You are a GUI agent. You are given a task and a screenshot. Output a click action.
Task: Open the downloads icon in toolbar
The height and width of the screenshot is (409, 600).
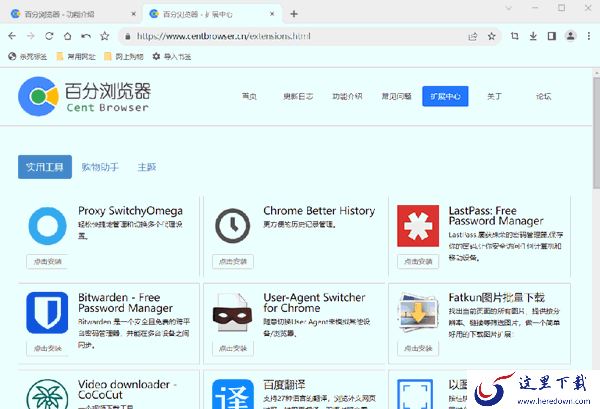pyautogui.click(x=533, y=36)
